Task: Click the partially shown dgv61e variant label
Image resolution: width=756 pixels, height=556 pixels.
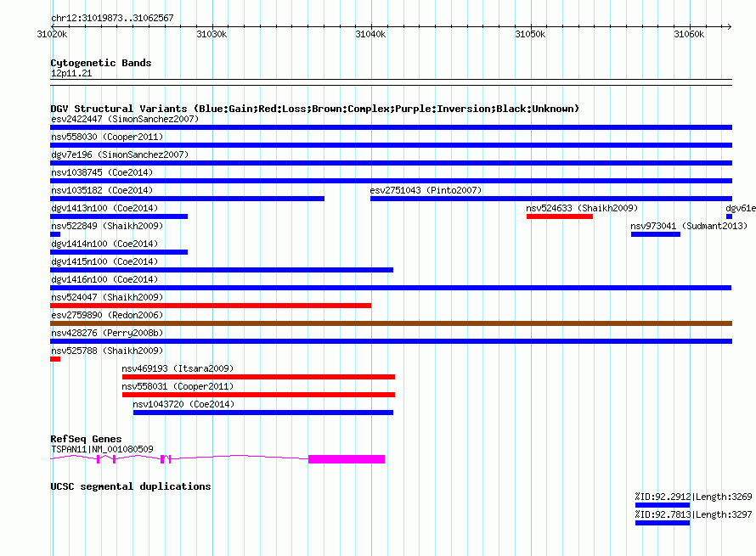Action: (741, 208)
